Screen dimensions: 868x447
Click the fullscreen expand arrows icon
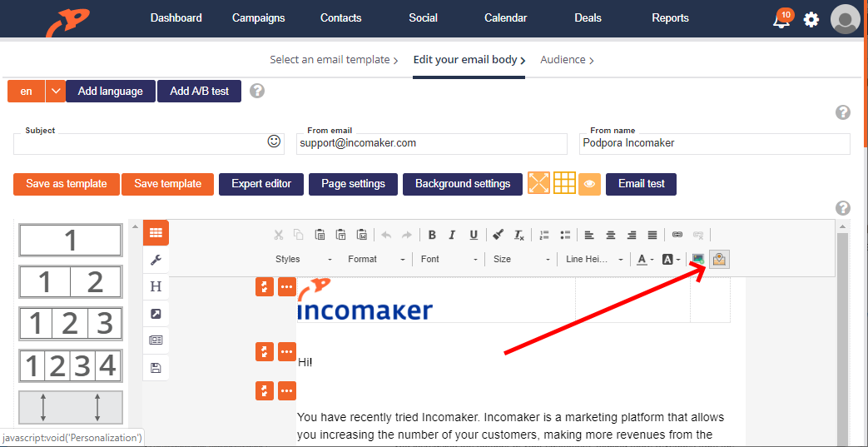[x=538, y=183]
